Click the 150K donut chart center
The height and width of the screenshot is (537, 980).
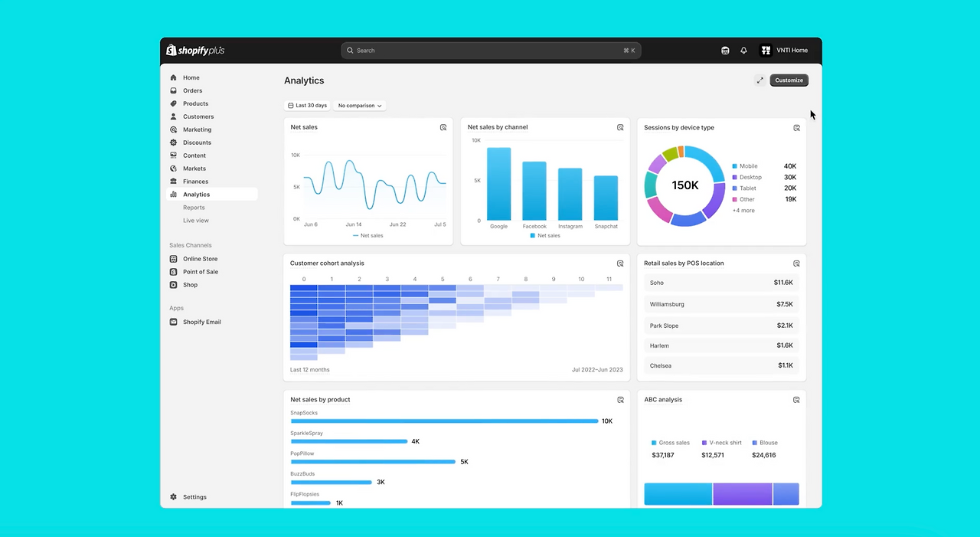coord(685,185)
